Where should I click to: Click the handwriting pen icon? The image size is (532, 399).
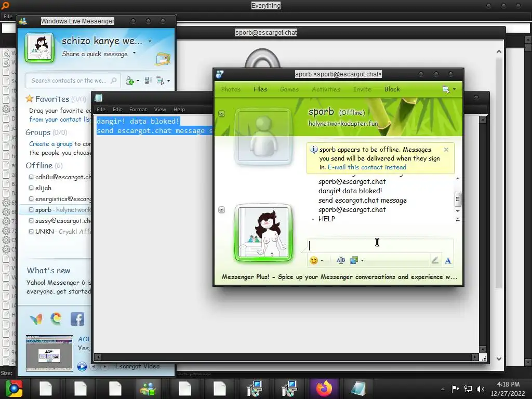435,260
